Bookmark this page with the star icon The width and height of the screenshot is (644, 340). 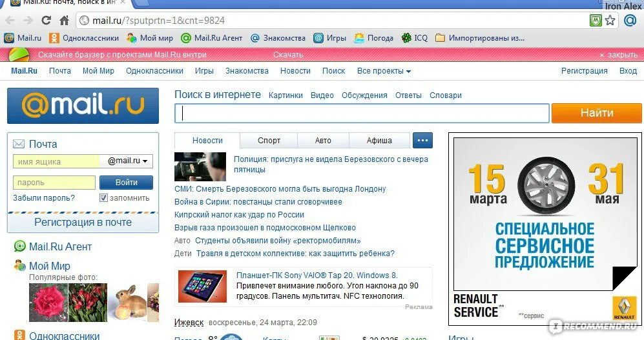pos(610,20)
